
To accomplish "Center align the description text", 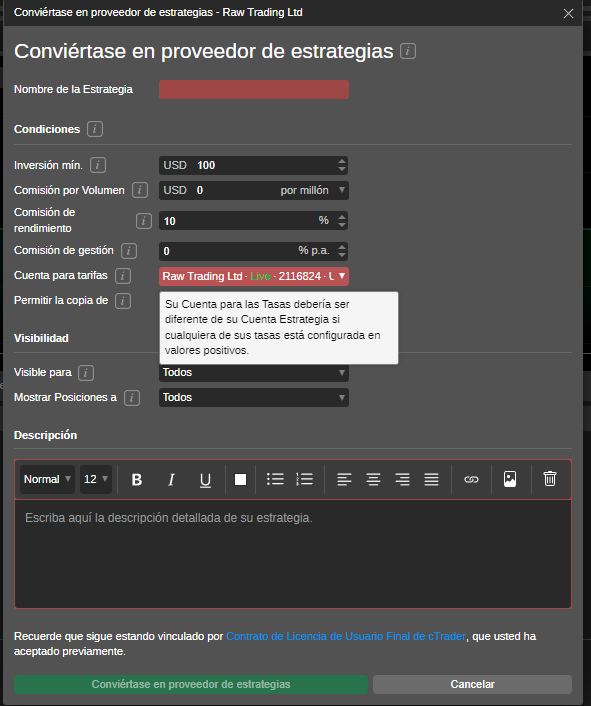I will (x=373, y=479).
